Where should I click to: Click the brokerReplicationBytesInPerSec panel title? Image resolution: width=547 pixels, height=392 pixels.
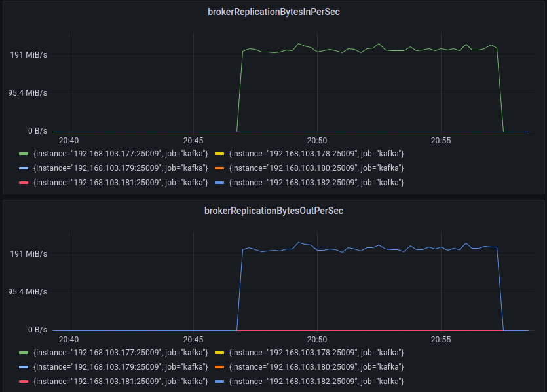[274, 12]
